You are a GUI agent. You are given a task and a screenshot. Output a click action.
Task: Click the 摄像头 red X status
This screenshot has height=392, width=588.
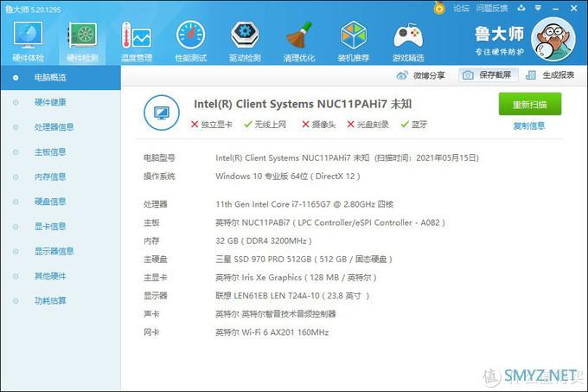pos(319,124)
